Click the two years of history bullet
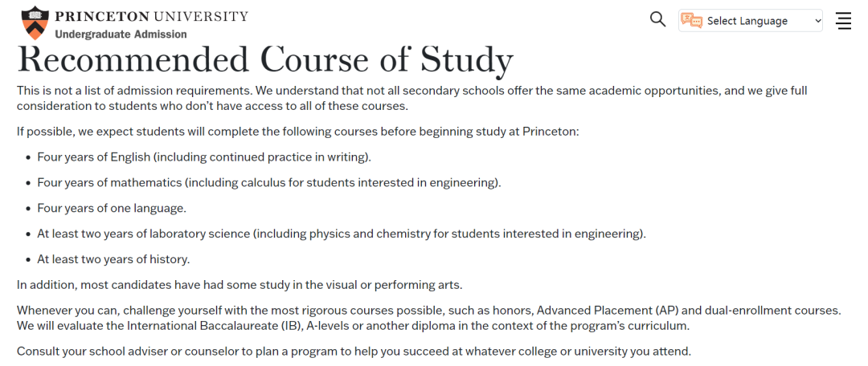The height and width of the screenshot is (366, 868). (113, 259)
